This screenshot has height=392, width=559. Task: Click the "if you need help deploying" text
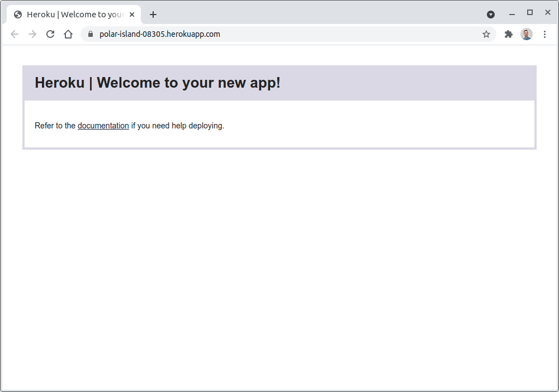(x=178, y=126)
